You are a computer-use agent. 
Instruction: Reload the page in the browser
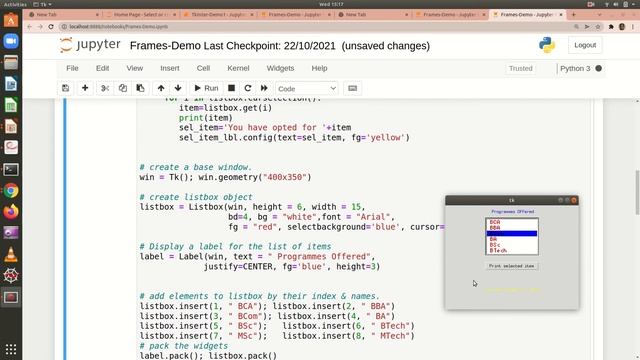[51, 27]
